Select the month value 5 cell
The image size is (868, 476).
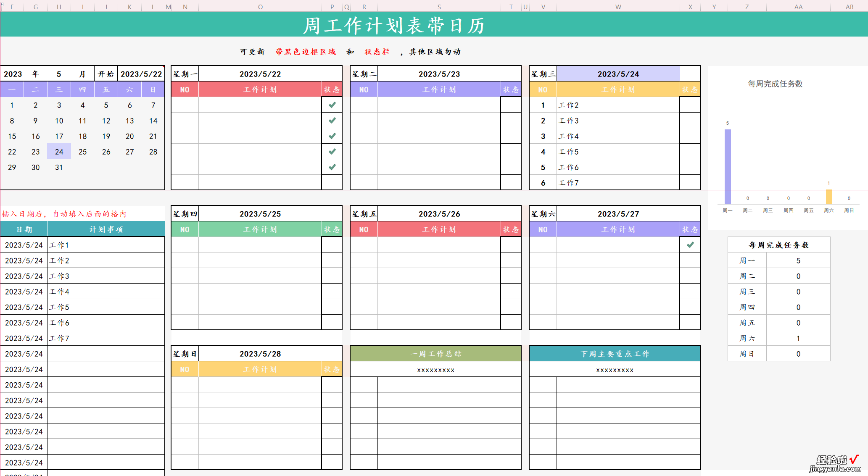(59, 74)
